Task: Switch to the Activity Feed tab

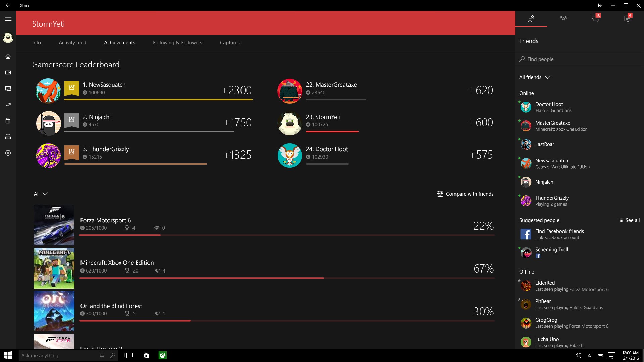Action: coord(72,43)
